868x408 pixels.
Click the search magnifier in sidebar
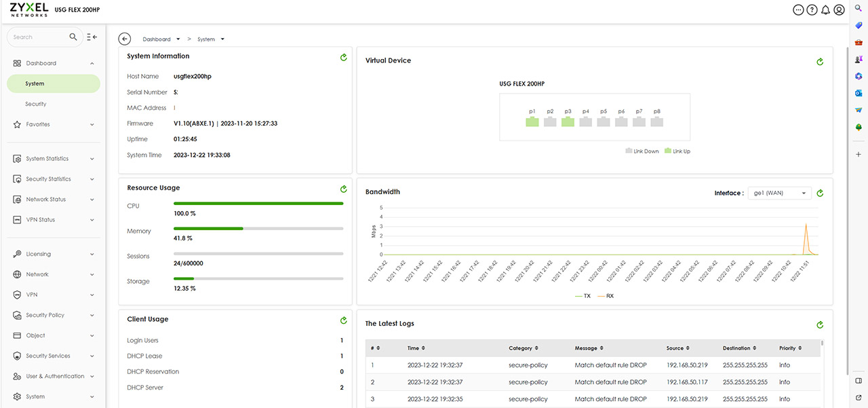(73, 37)
